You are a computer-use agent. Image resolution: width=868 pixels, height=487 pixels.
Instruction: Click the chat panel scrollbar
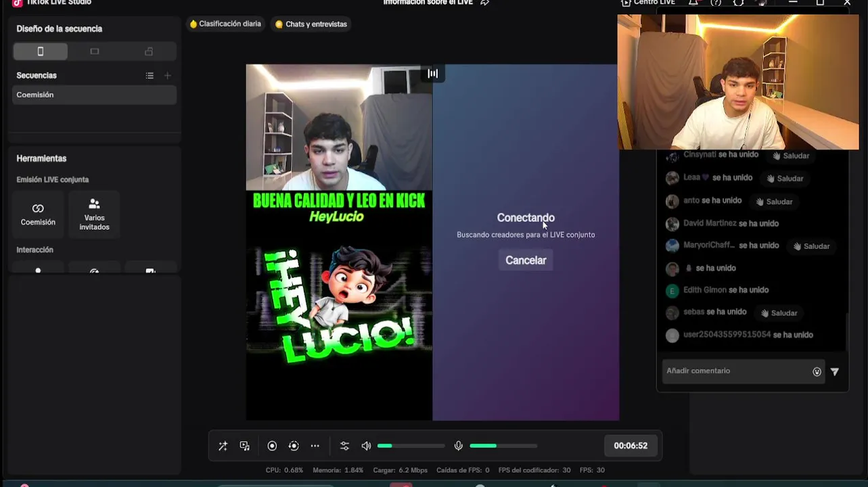(846, 331)
